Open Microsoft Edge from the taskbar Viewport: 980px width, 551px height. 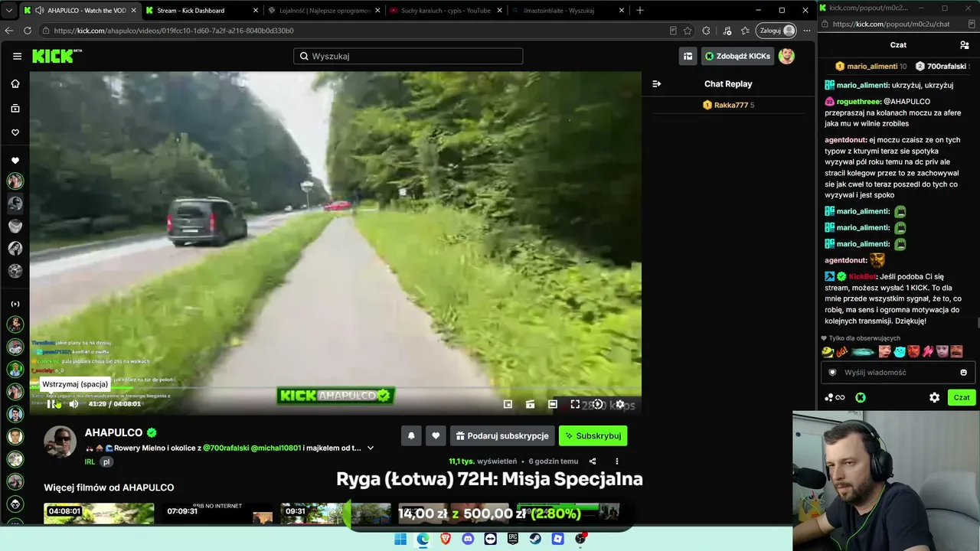click(423, 539)
